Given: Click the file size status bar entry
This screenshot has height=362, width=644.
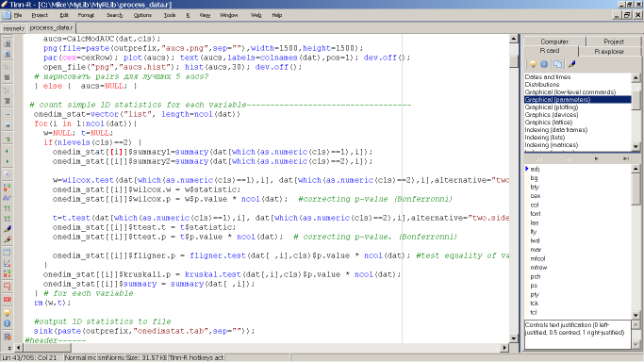Looking at the screenshot, I should pyautogui.click(x=146, y=358).
